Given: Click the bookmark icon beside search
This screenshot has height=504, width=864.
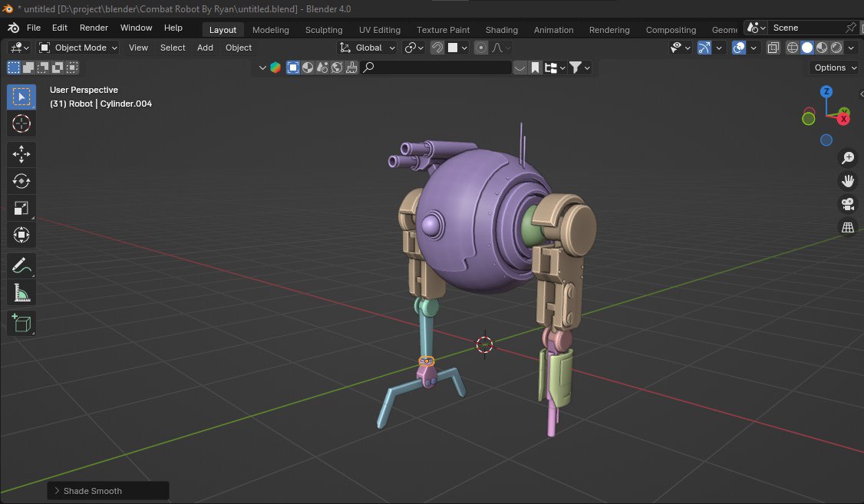Looking at the screenshot, I should (x=535, y=68).
